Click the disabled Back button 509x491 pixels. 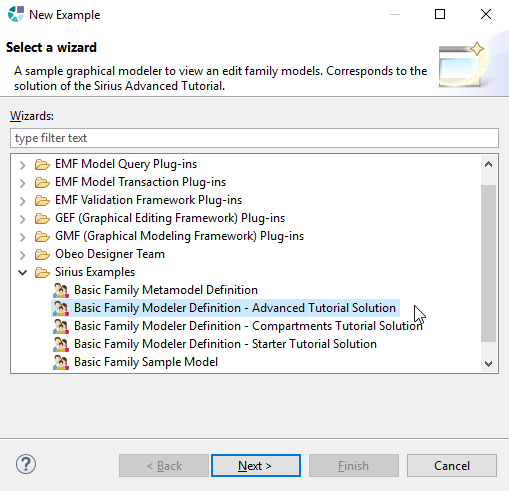[164, 465]
